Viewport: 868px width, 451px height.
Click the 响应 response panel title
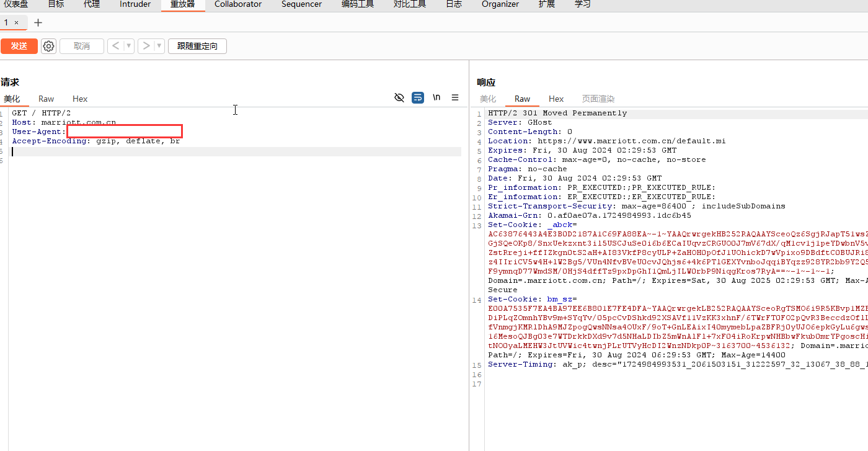coord(486,82)
